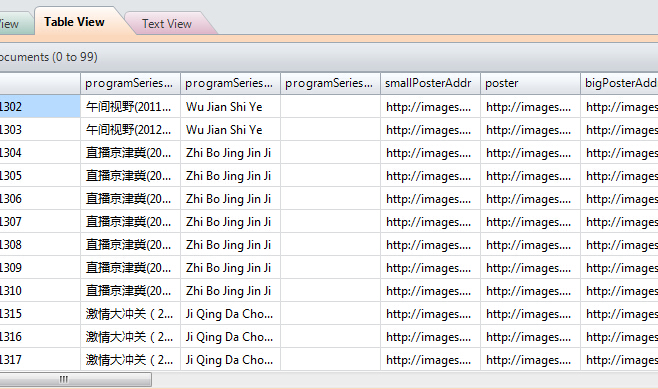
Task: Click the Documents (0 to 99) label
Action: 48,57
